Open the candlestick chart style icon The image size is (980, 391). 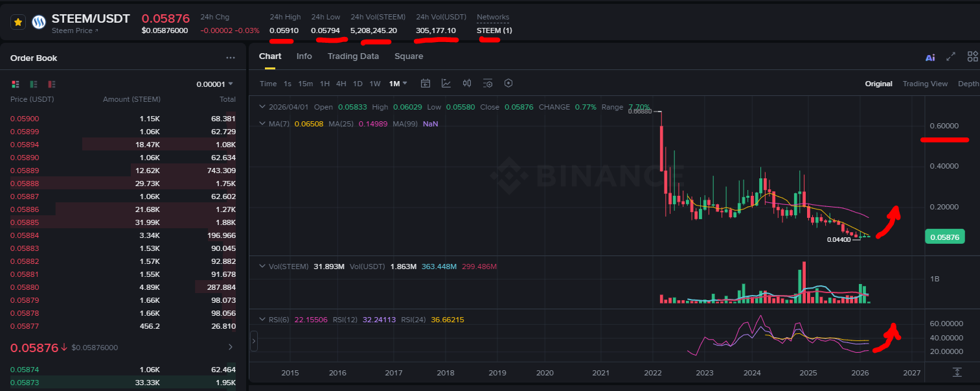pos(467,83)
